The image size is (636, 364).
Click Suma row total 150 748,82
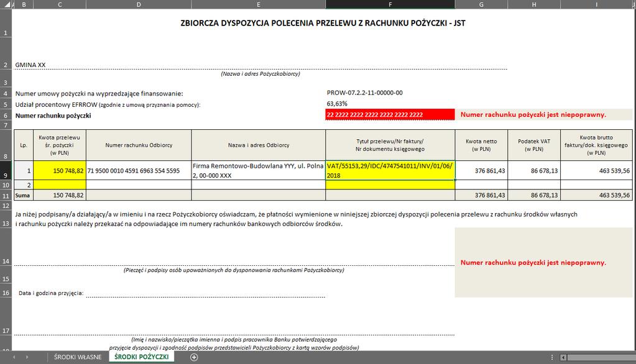pyautogui.click(x=60, y=196)
